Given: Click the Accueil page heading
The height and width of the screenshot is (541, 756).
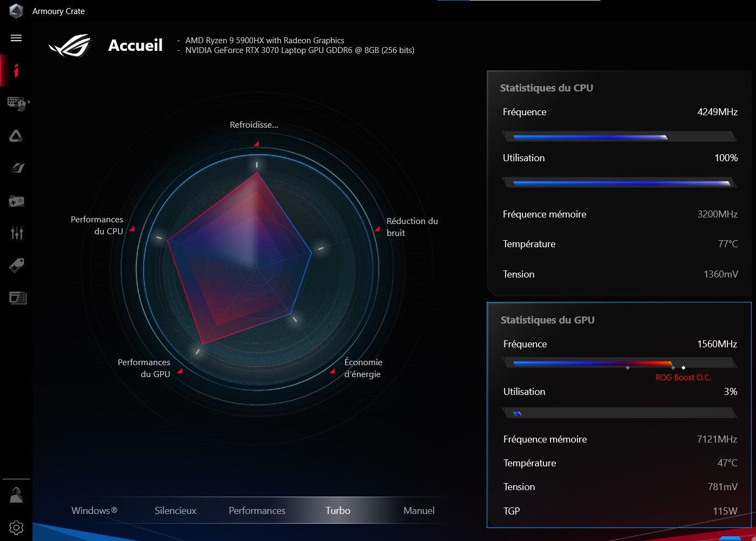Looking at the screenshot, I should pos(135,45).
